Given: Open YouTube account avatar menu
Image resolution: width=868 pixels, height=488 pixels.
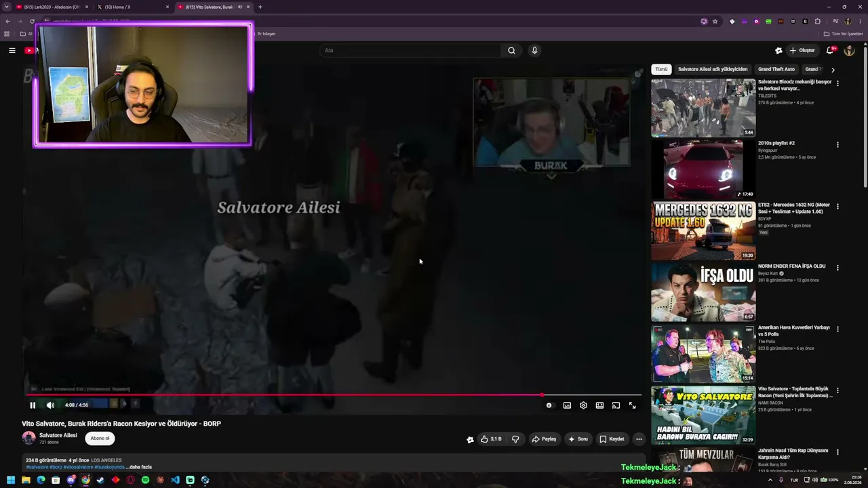Looking at the screenshot, I should [x=849, y=50].
